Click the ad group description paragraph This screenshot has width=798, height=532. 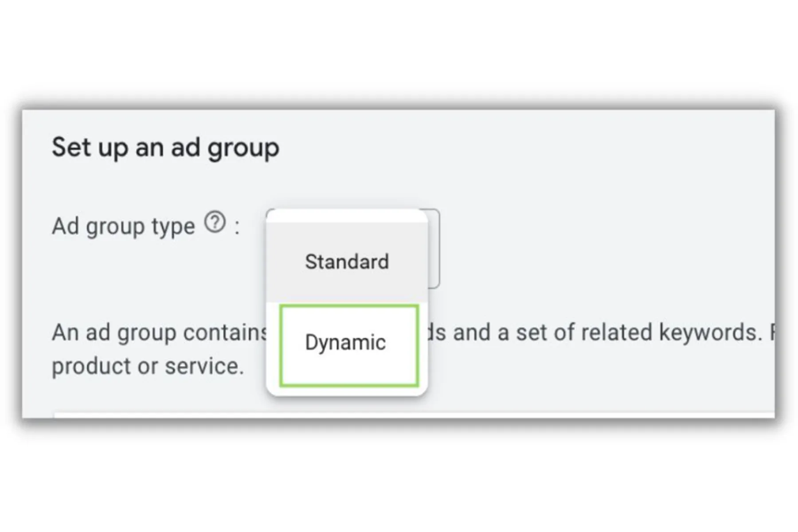413,349
